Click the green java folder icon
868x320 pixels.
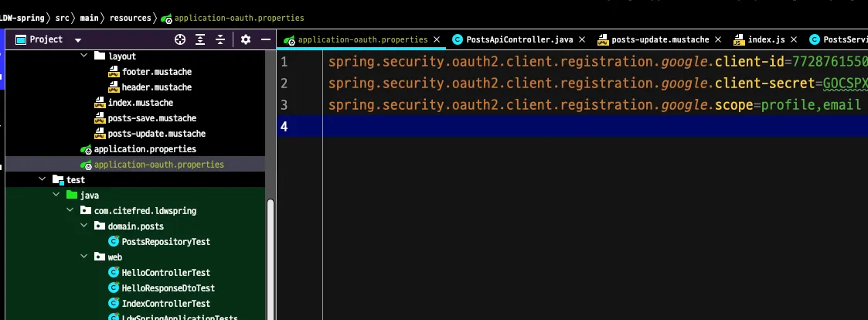(72, 195)
